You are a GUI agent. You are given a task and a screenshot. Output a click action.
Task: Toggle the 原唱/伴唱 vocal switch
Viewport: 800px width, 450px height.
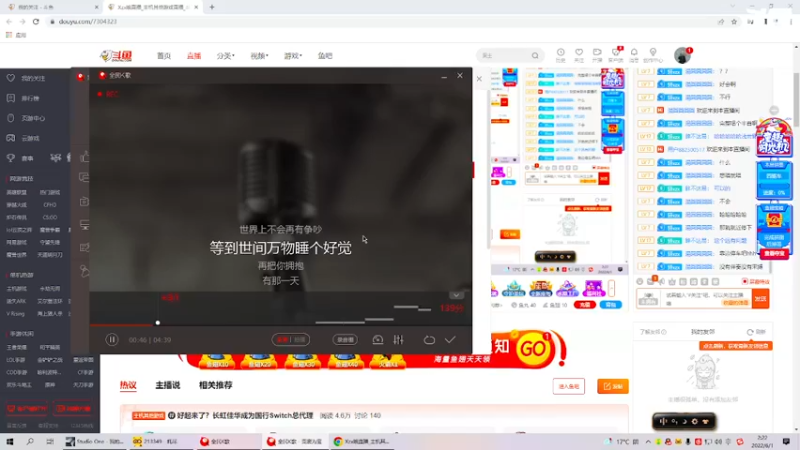tap(290, 340)
